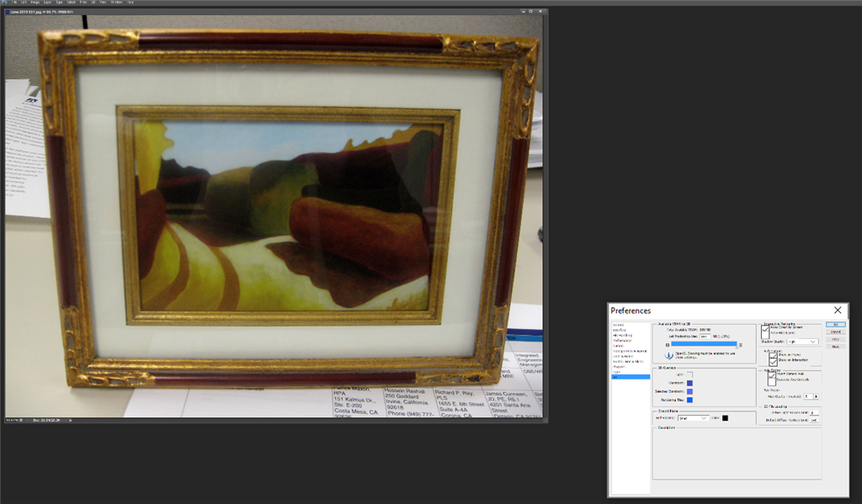The width and height of the screenshot is (862, 504).
Task: Click High Quality Threshold arrow button
Action: 817,396
